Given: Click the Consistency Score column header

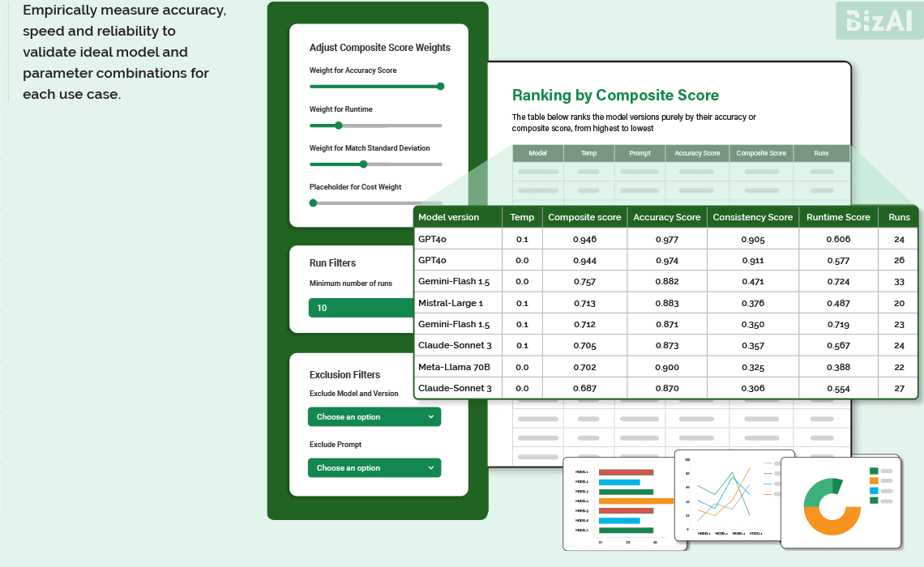Looking at the screenshot, I should pos(752,217).
